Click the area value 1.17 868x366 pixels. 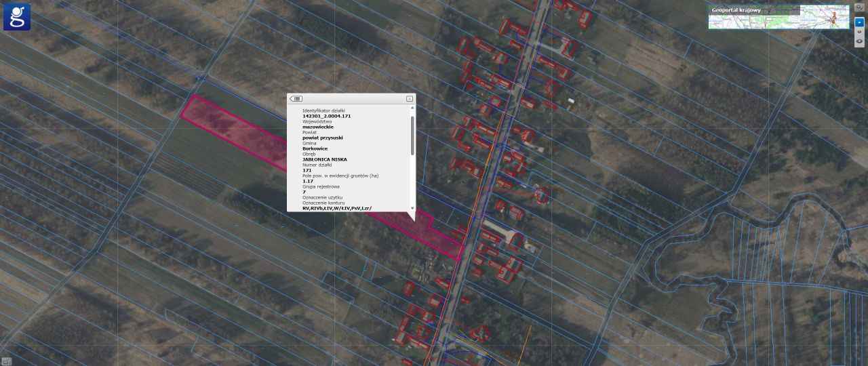[x=307, y=181]
